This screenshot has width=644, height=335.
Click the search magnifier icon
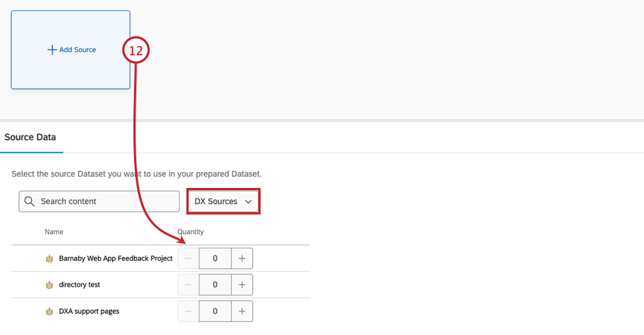tap(30, 202)
